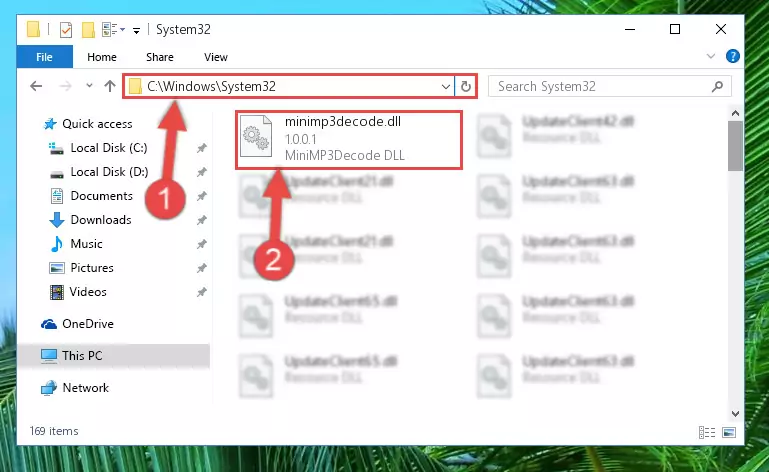This screenshot has height=472, width=769.
Task: Maximize the System32 window
Action: pos(675,29)
